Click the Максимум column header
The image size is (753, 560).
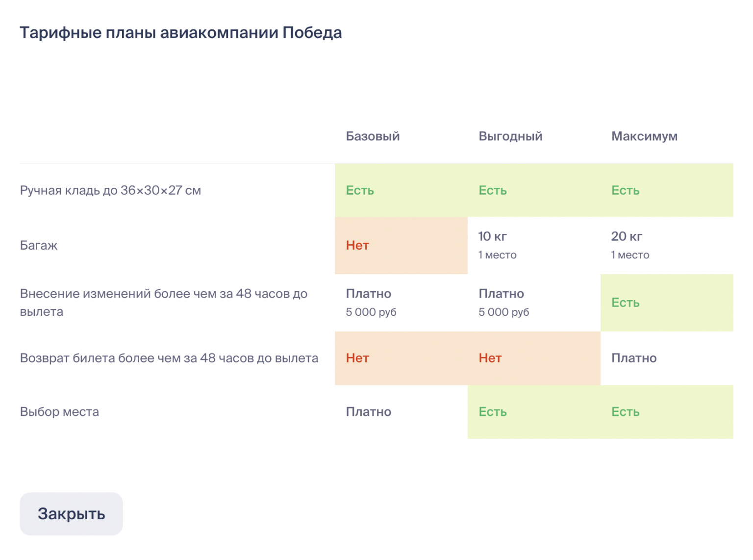(644, 136)
